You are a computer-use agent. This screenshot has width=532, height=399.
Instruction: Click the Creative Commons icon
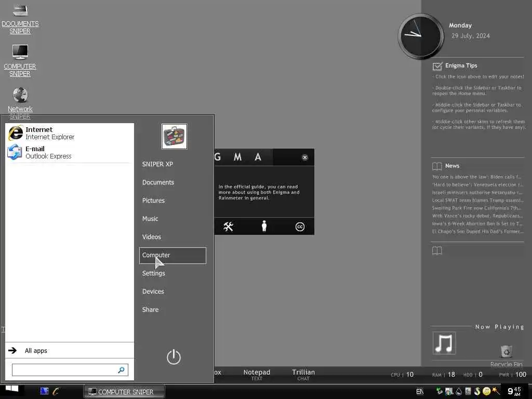click(x=300, y=227)
